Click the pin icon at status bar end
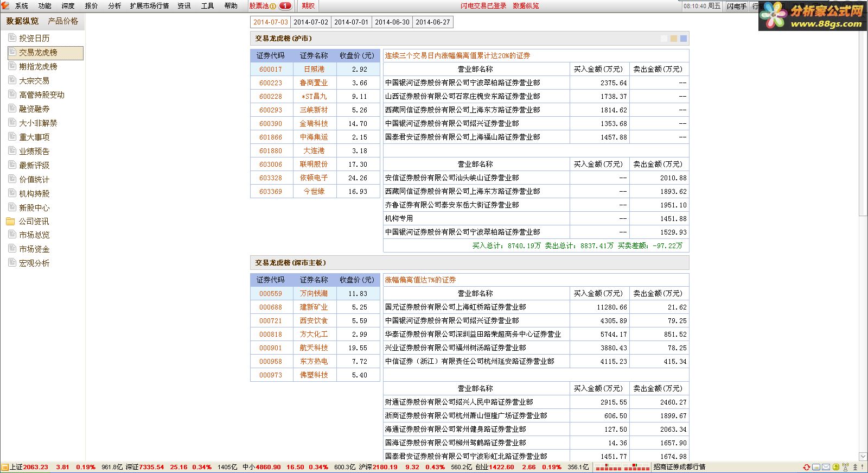Viewport: 868px width, 473px height. coord(863,467)
